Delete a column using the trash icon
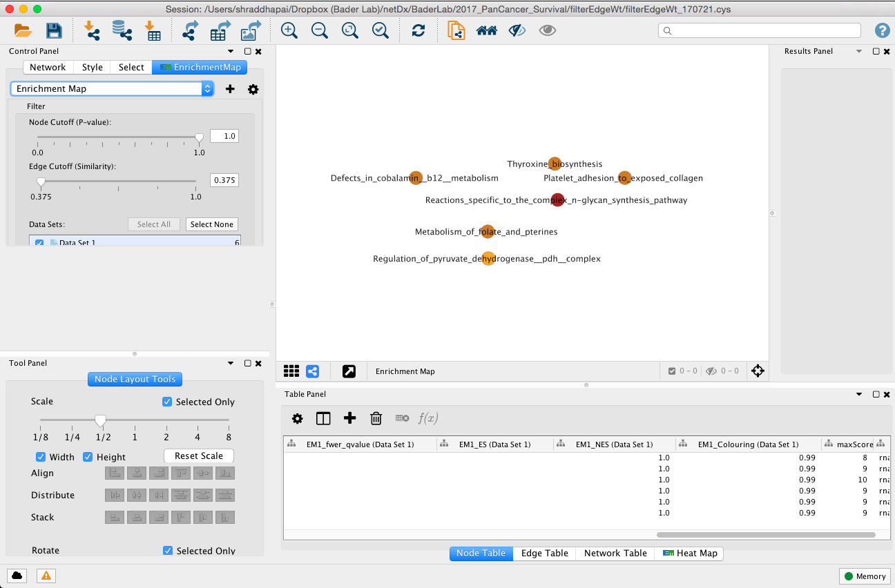 (376, 418)
